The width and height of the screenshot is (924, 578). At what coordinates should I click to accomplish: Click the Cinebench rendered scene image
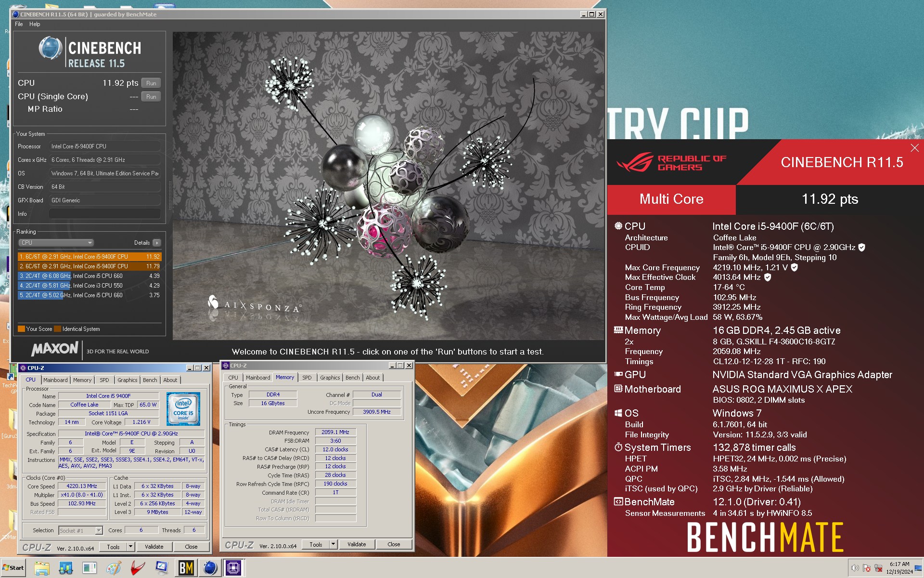388,186
